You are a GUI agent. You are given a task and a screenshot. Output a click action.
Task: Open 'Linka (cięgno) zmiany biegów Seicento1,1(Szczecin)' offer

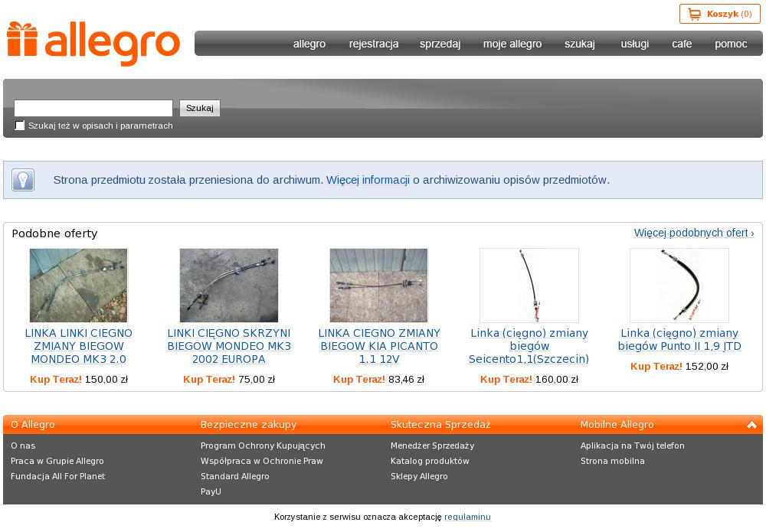529,346
